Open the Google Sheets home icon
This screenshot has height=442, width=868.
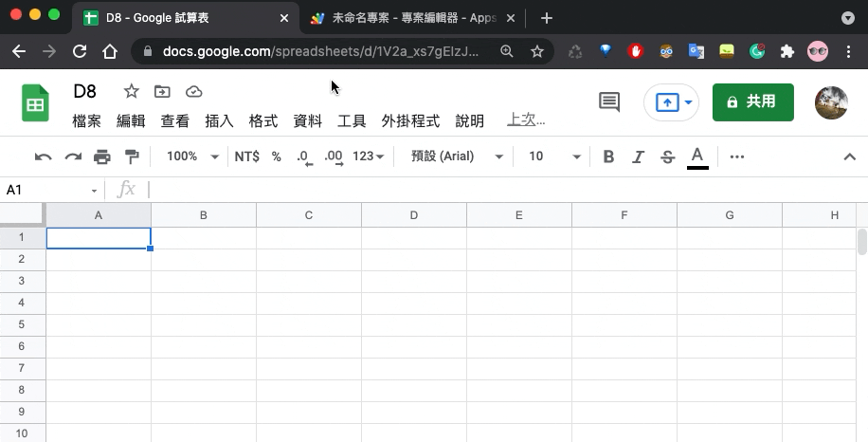coord(36,102)
